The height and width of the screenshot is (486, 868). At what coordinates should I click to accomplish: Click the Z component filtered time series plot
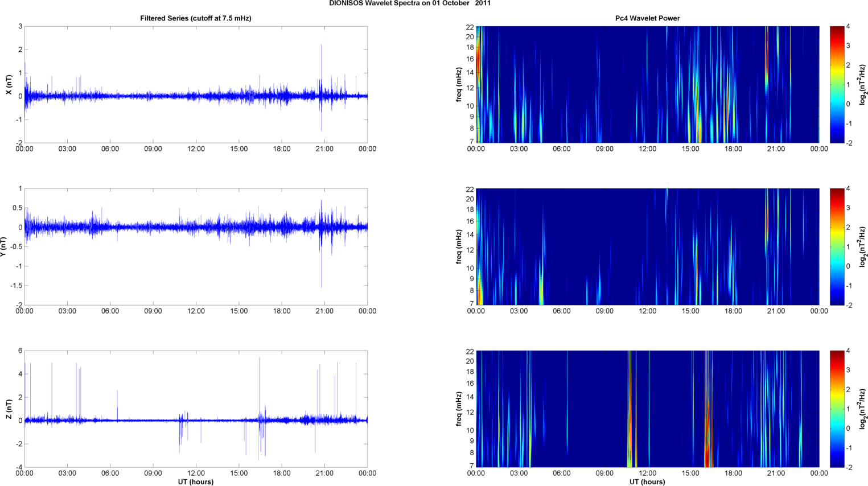point(196,409)
